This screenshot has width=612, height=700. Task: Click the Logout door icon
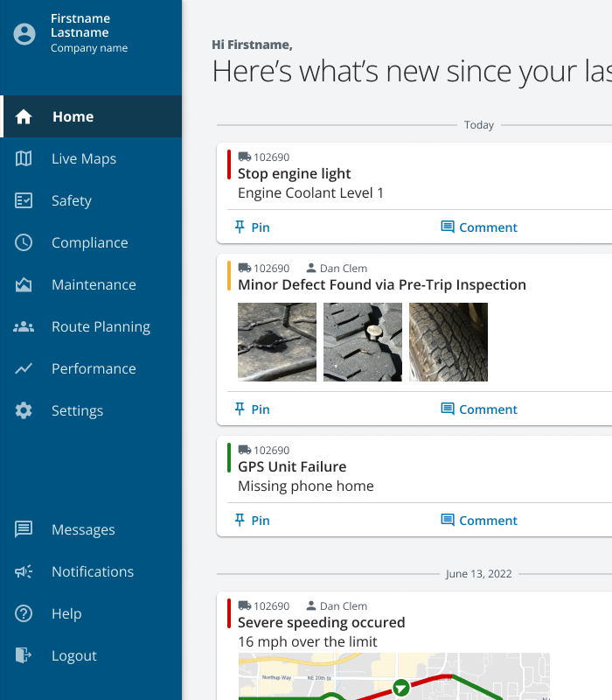[24, 655]
